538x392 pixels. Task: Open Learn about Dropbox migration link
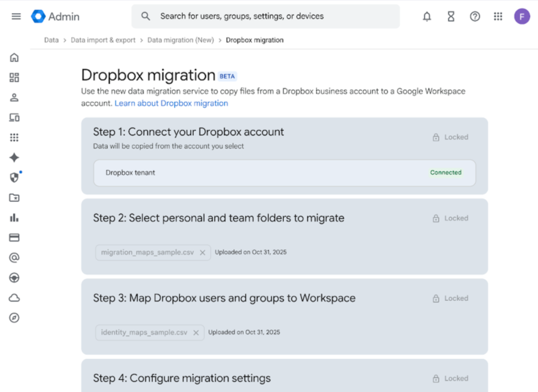(171, 103)
